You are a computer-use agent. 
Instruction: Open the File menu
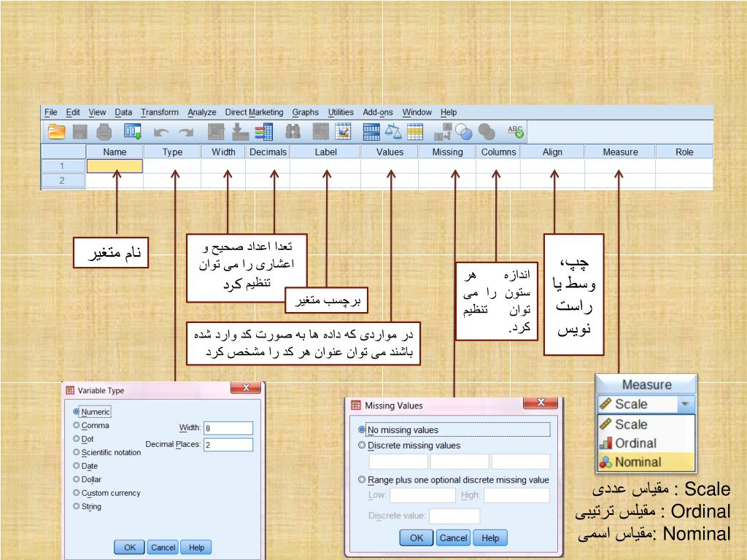[50, 112]
